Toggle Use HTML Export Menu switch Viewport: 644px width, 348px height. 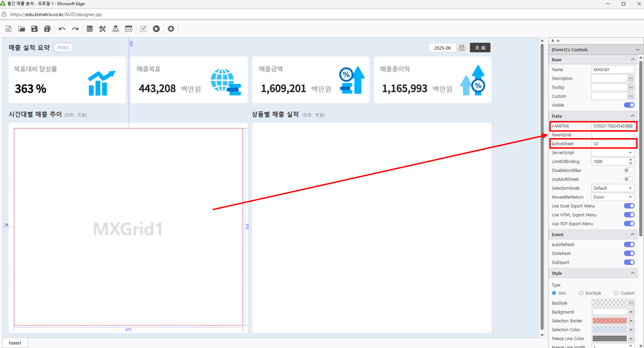[629, 215]
